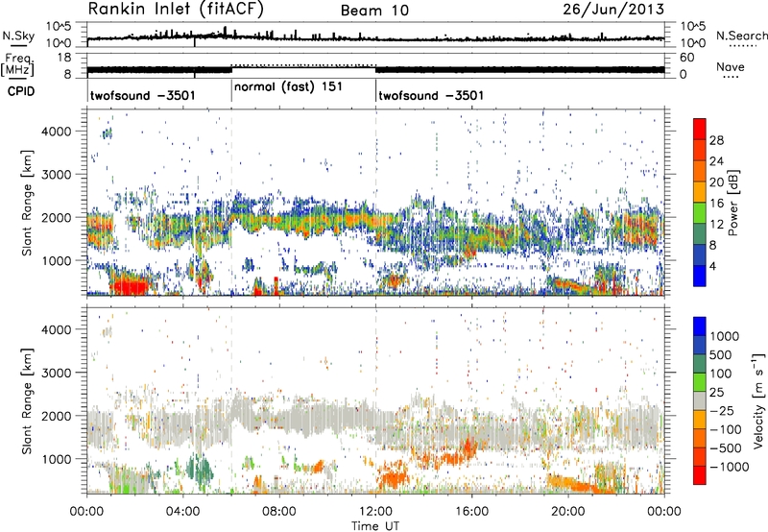Click the 'Rankin Inlet (fitACF)' title text
This screenshot has height=532, width=768.
(x=176, y=10)
